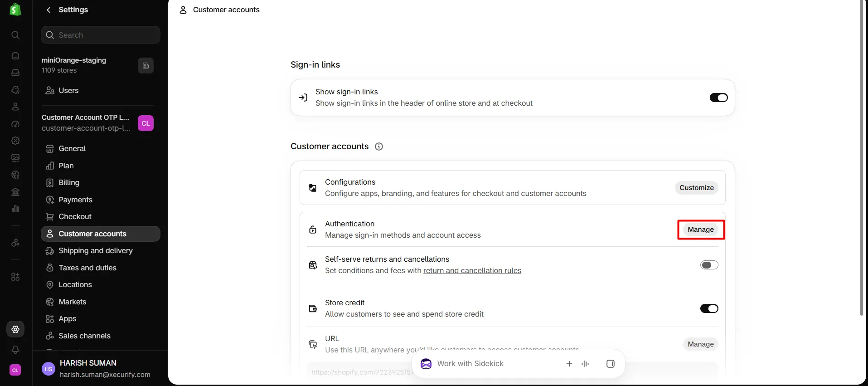Screen dimensions: 868x386
Task: Click the miniOrange-staging organization name
Action: [74, 60]
